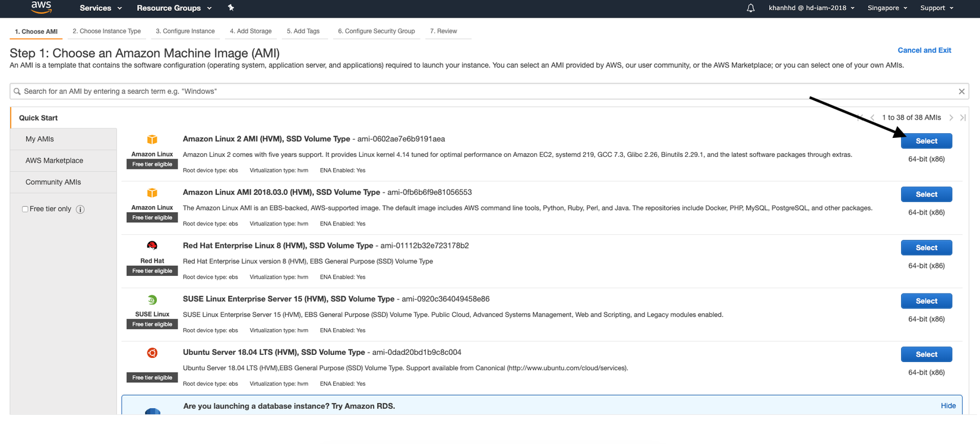Hide the Amazon RDS suggestion banner
Screen dimensions: 980x444
coord(948,406)
